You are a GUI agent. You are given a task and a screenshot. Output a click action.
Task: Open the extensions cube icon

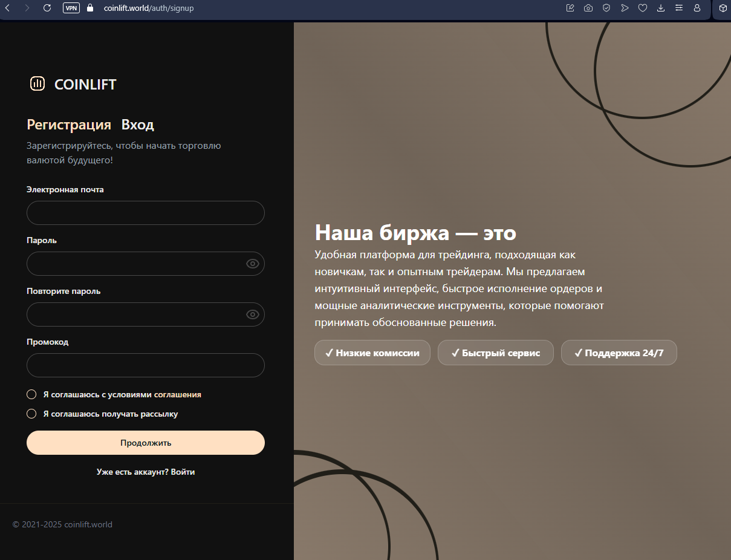click(723, 8)
